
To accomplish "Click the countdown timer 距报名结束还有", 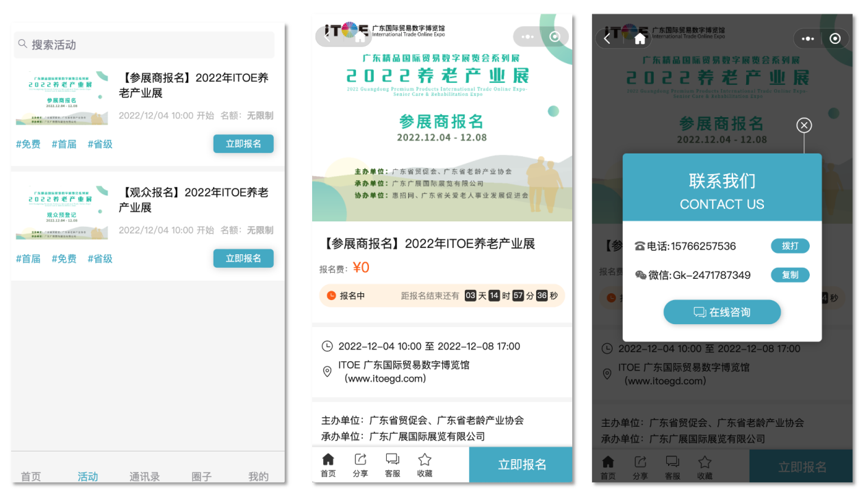I will point(479,295).
